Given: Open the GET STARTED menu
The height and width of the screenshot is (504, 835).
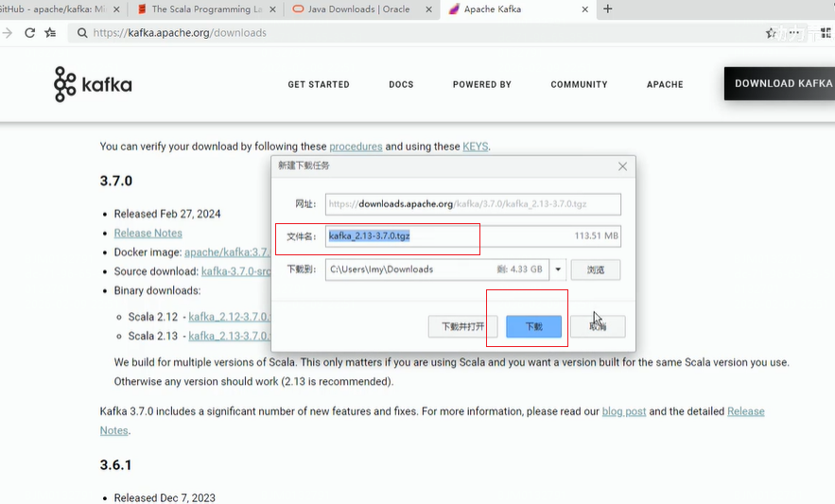Looking at the screenshot, I should click(x=319, y=85).
